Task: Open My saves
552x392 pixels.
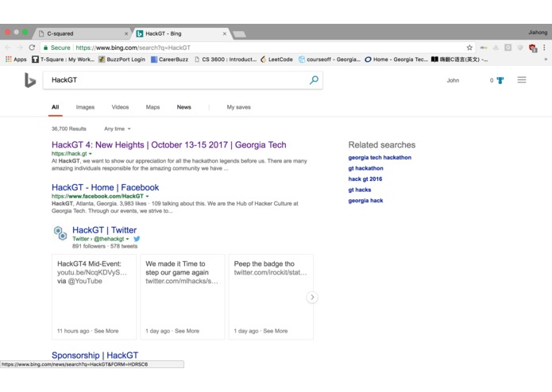Action: pos(239,107)
